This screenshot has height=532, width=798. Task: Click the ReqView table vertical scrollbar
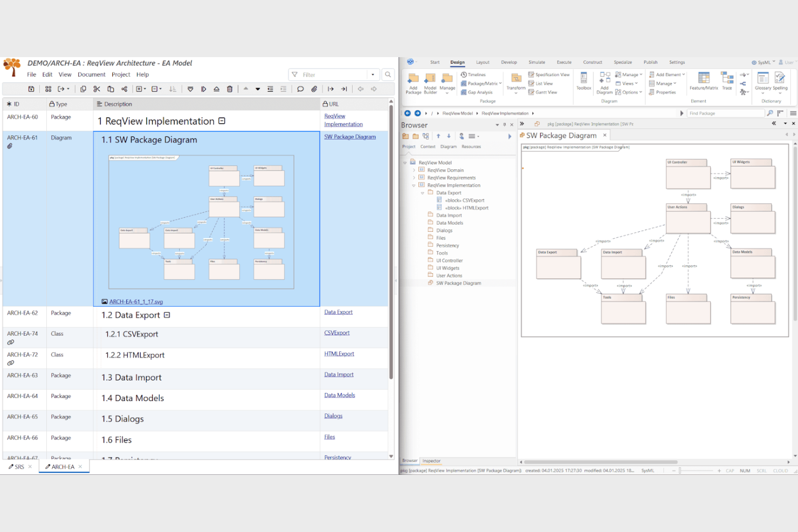(391, 243)
